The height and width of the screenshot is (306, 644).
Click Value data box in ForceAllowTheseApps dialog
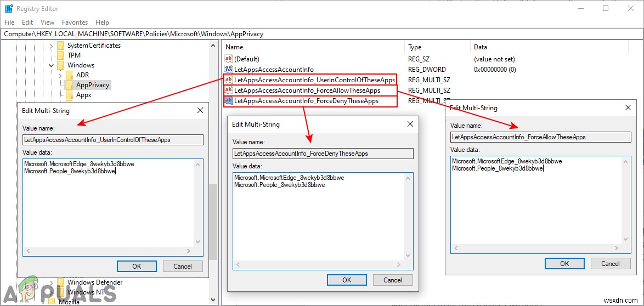541,205
